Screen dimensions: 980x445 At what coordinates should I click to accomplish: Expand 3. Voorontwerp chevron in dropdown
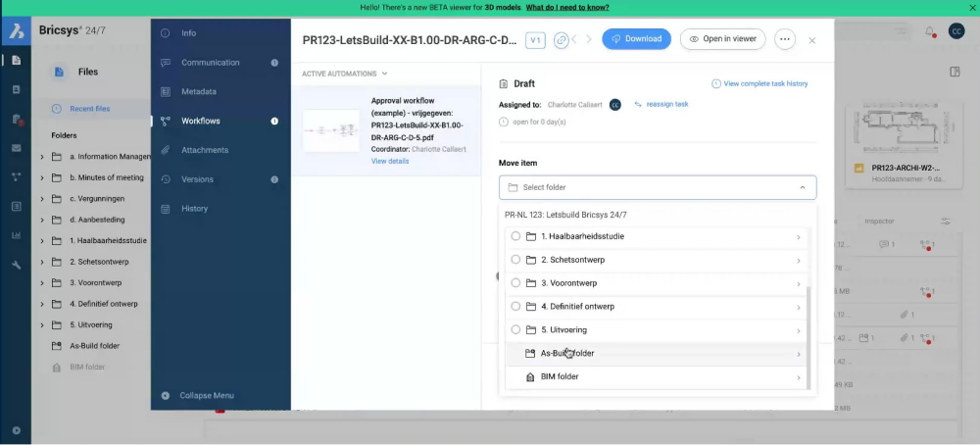click(798, 284)
